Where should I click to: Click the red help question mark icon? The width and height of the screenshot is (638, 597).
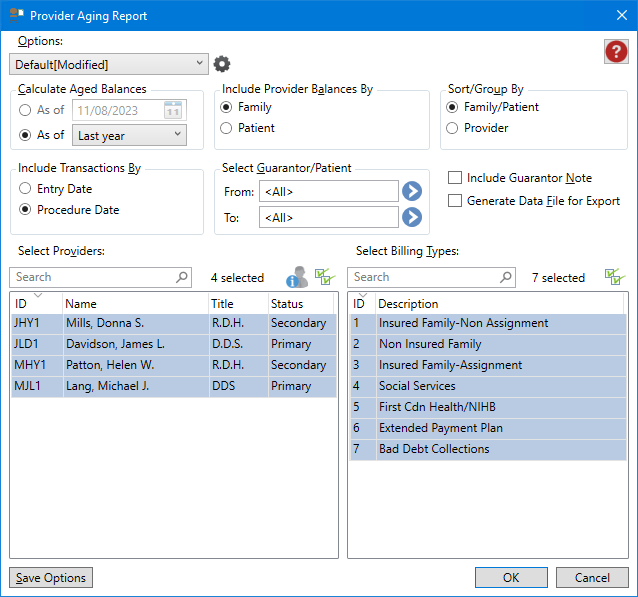616,52
